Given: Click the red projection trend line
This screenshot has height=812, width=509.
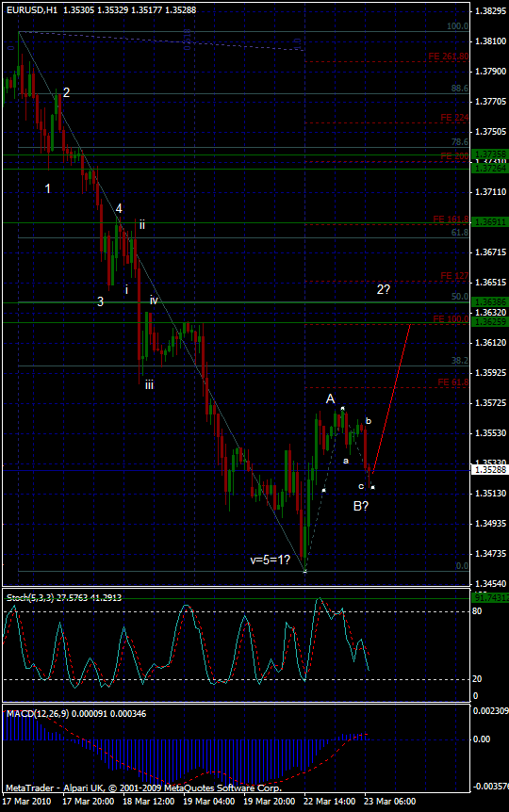Looking at the screenshot, I should coord(392,398).
